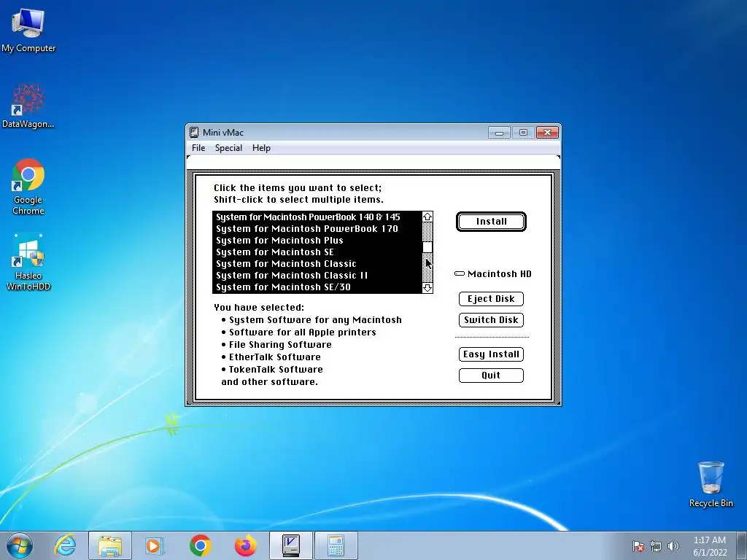Select System for Macintosh Plus
The height and width of the screenshot is (560, 747).
coord(317,241)
